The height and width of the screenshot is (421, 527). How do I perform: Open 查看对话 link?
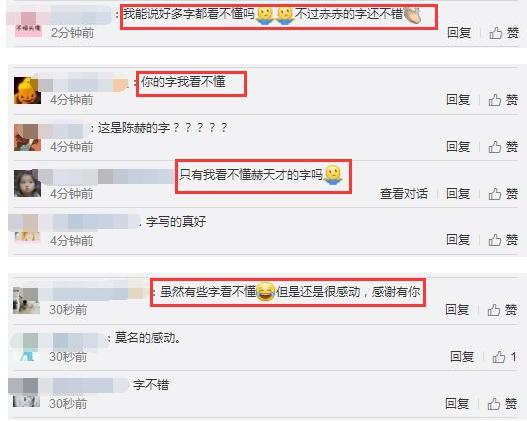click(x=404, y=194)
